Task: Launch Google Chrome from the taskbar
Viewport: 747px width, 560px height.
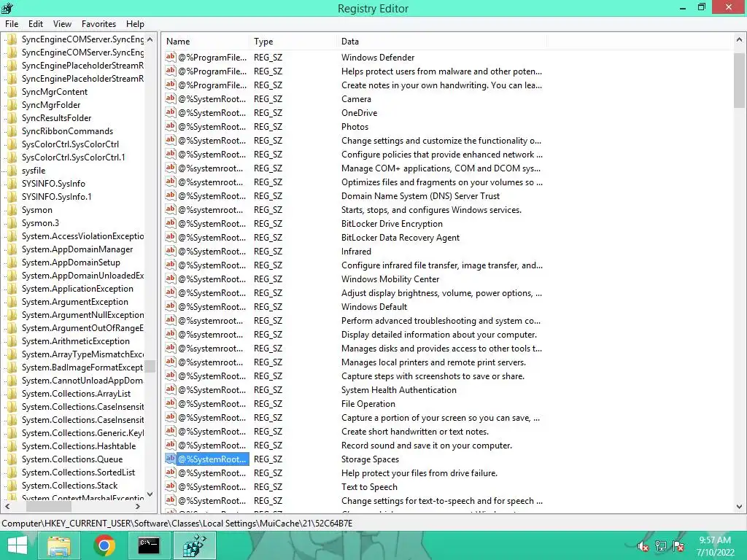Action: 104,545
